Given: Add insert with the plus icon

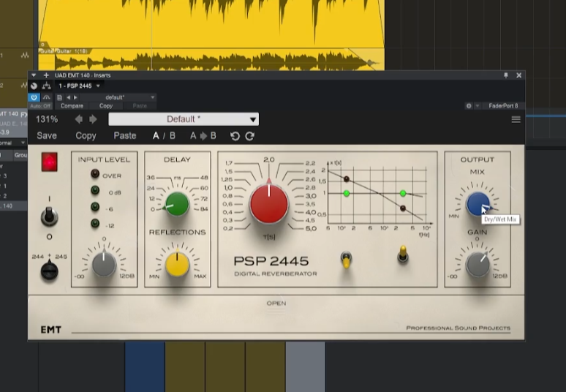Looking at the screenshot, I should (46, 75).
